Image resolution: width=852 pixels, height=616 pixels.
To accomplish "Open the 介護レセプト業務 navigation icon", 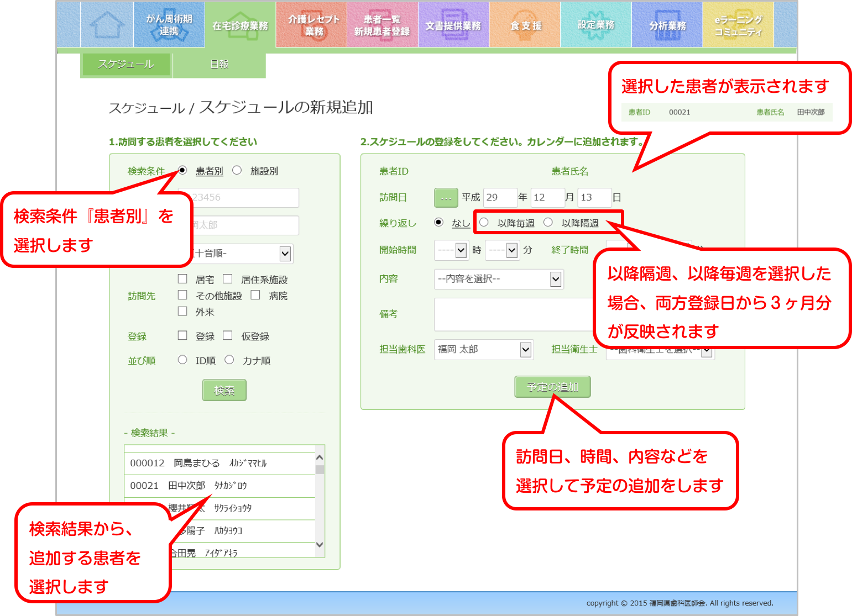I will [x=312, y=25].
